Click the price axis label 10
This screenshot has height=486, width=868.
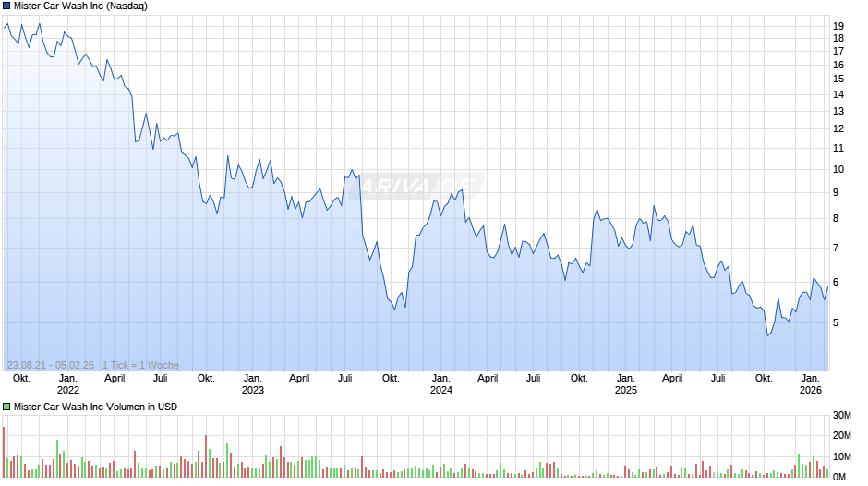coord(838,170)
